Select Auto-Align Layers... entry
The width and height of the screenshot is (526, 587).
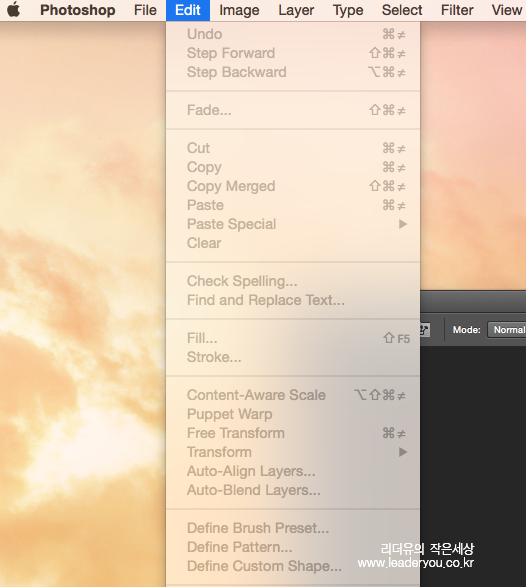(x=293, y=471)
